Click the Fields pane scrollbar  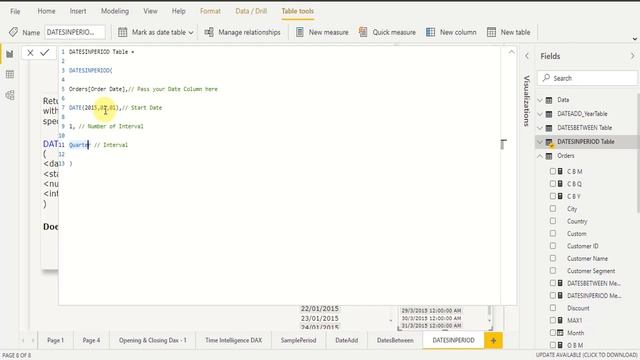click(x=638, y=153)
